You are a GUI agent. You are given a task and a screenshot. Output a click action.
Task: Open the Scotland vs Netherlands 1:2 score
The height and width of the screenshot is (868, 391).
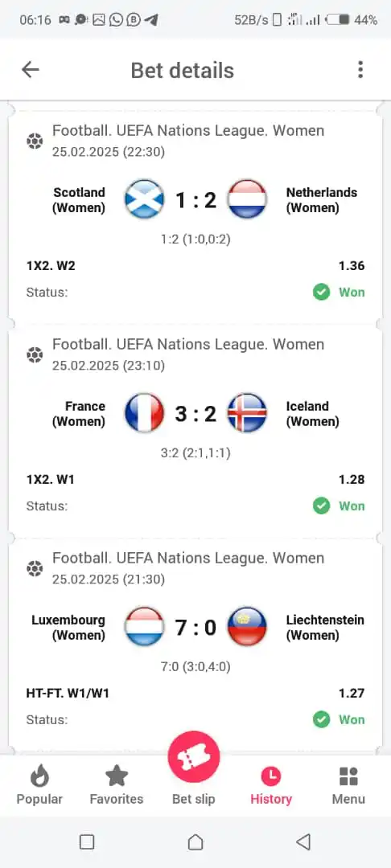tap(195, 200)
